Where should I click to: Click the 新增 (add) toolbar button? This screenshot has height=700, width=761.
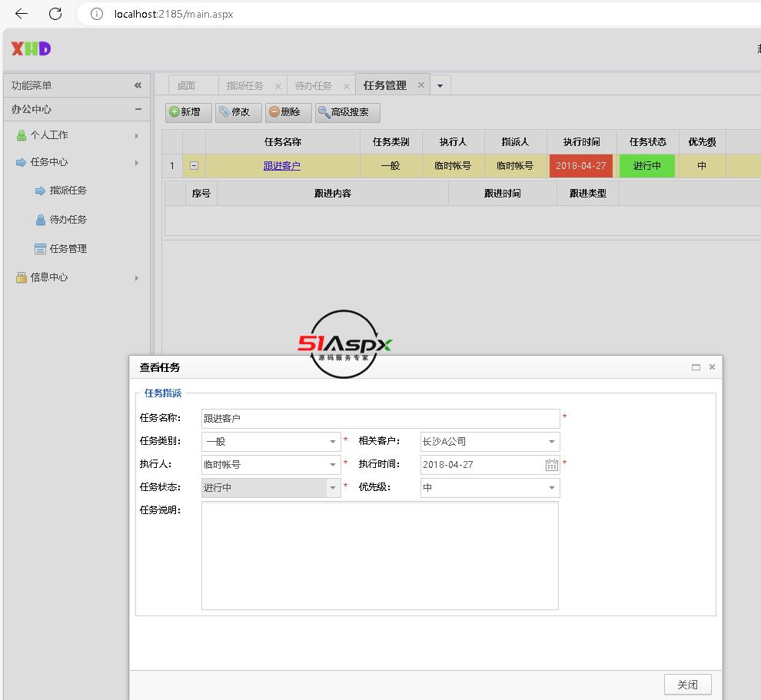point(185,112)
